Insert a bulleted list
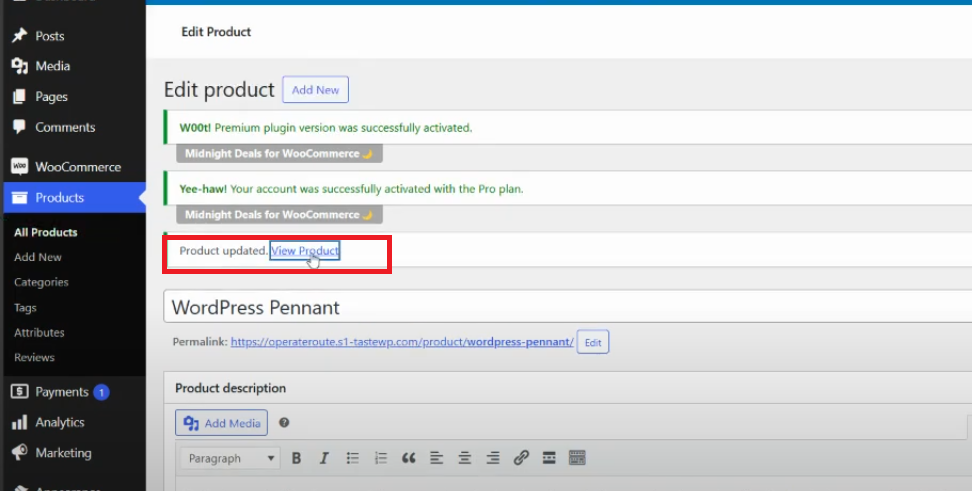This screenshot has width=972, height=491. coord(352,458)
